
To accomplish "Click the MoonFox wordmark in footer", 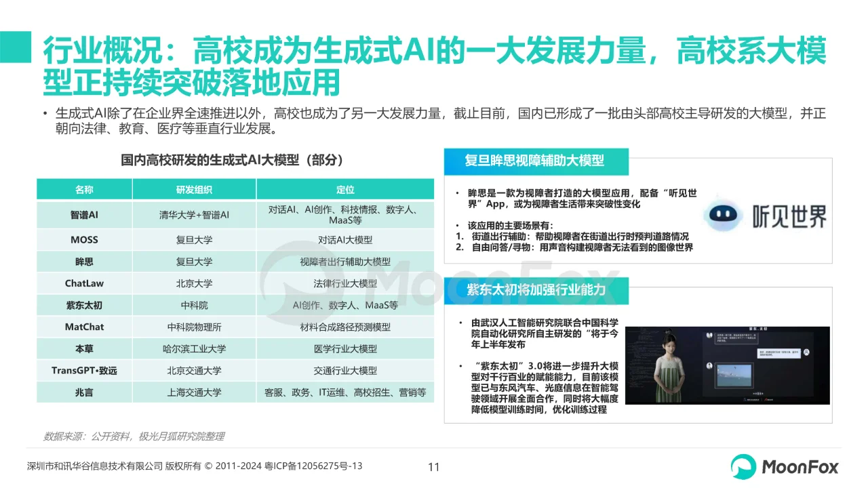I will pyautogui.click(x=800, y=467).
